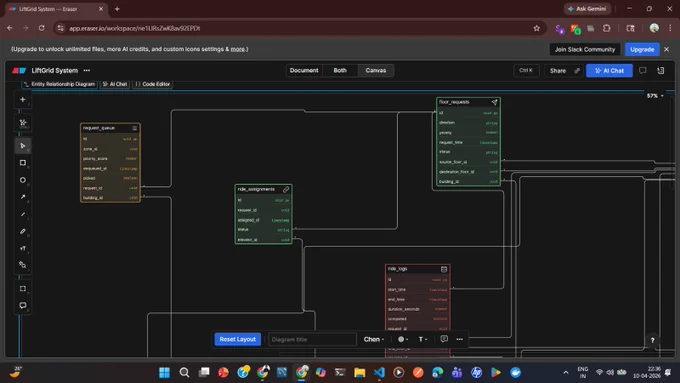Screen dimensions: 680x383
Task: Click the Share button
Action: tap(558, 71)
